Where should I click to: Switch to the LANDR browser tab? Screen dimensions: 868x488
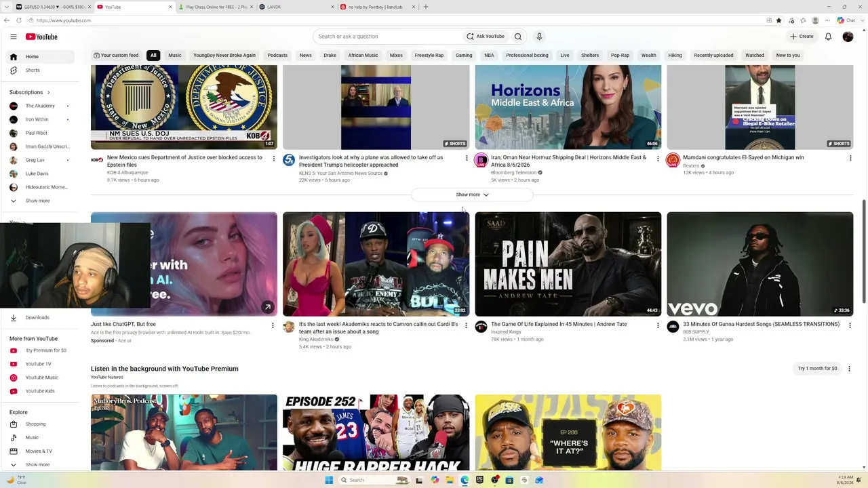(297, 7)
